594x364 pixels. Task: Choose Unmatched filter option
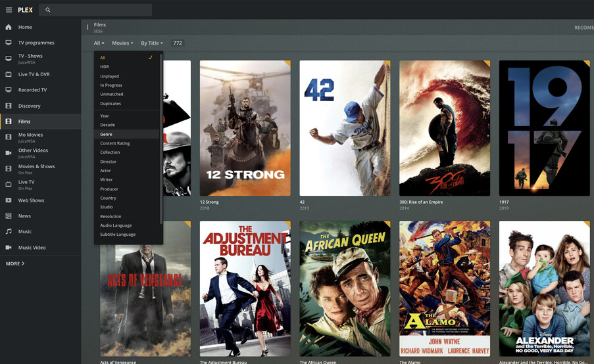[126, 94]
